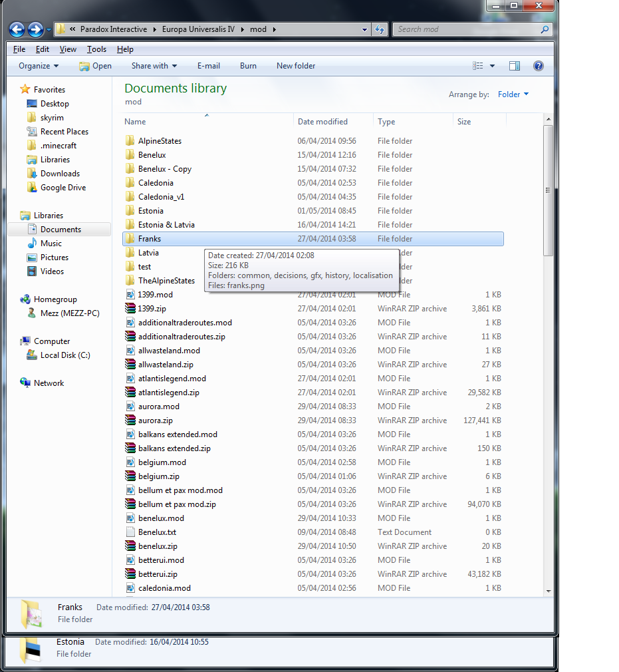Change view with the view icon
The image size is (619, 672).
tap(477, 66)
